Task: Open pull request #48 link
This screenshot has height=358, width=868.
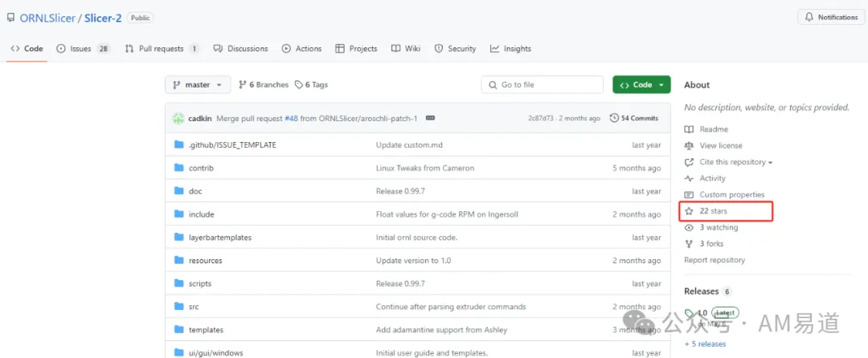Action: pos(291,118)
